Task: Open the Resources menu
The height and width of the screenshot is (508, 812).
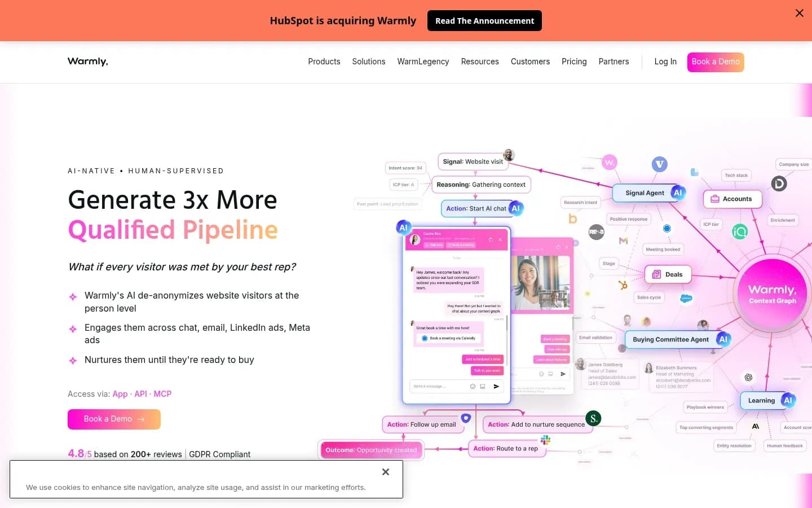Action: coord(480,62)
